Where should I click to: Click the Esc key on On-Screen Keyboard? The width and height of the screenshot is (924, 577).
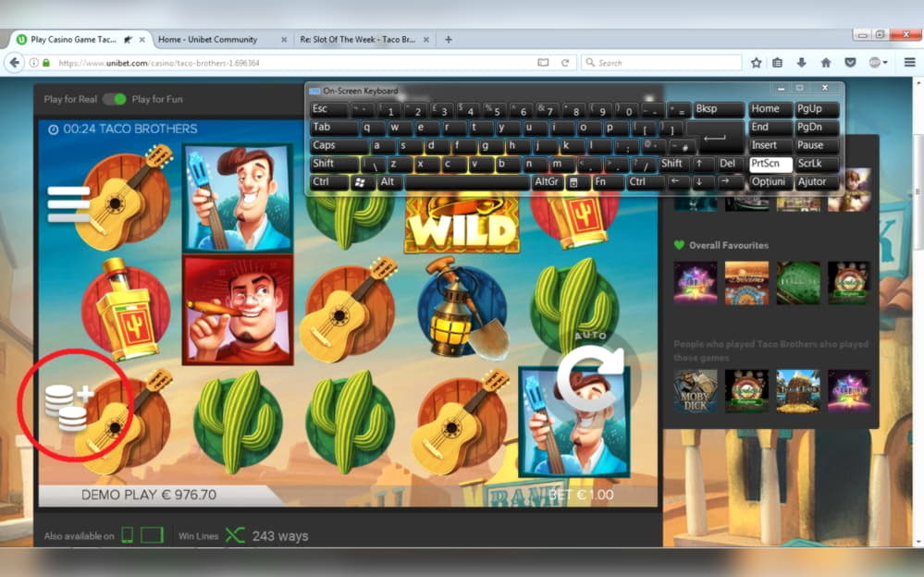pyautogui.click(x=329, y=109)
